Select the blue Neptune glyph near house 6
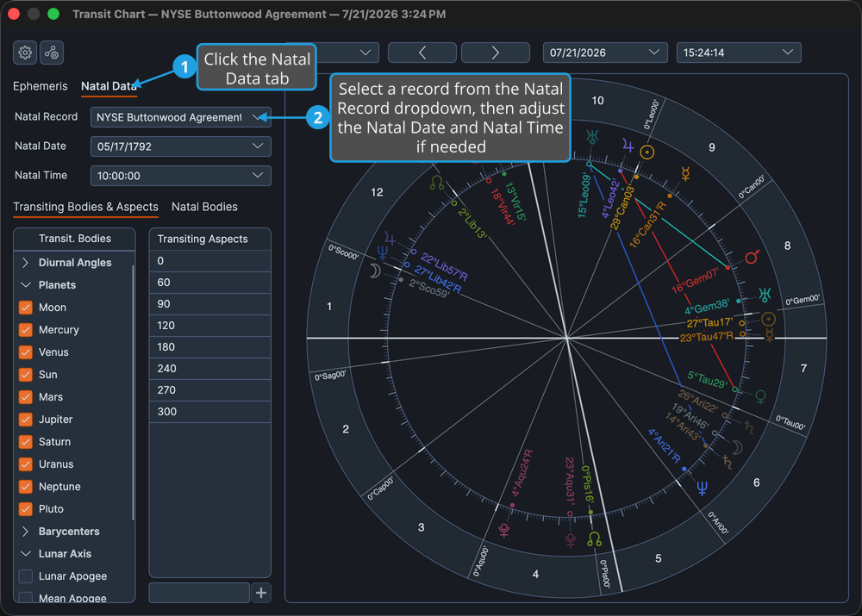Viewport: 862px width, 616px height. [x=702, y=488]
